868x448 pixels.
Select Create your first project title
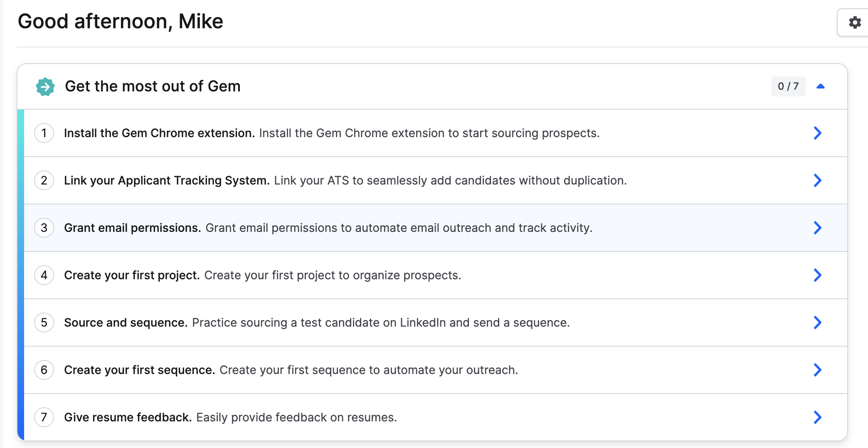(x=132, y=275)
